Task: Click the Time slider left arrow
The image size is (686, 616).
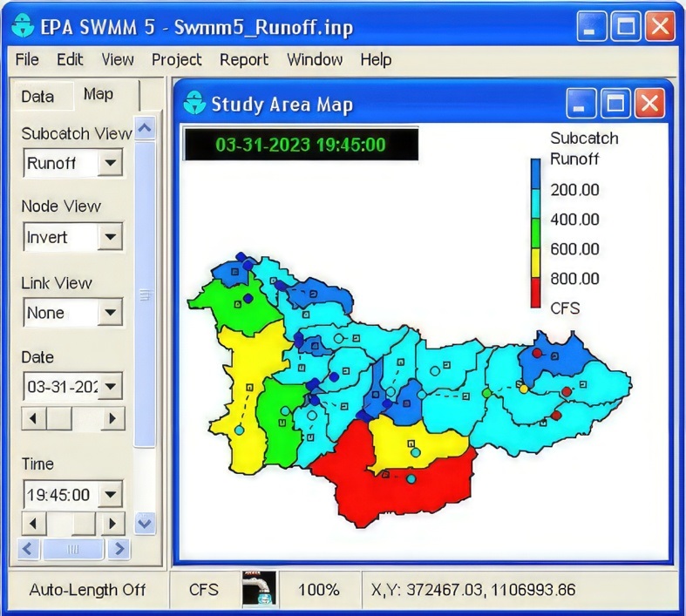Action: 33,524
